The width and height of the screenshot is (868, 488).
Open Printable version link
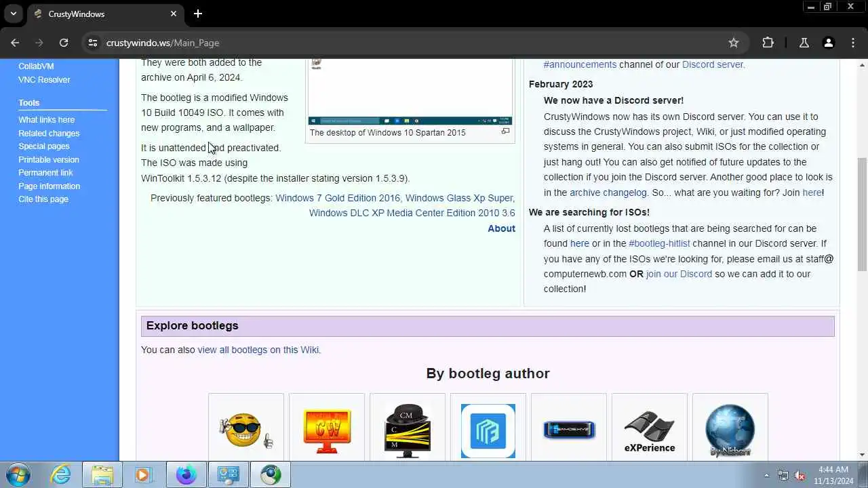49,160
